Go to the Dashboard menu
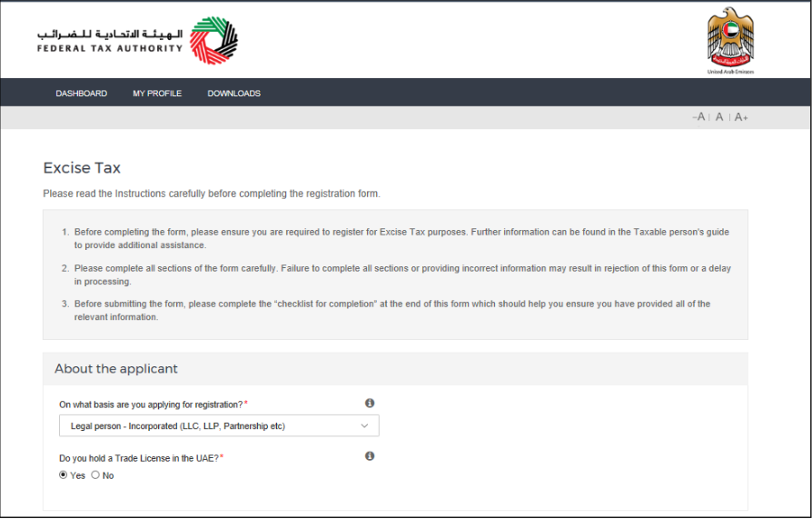Viewport: 812px width, 519px height. click(82, 94)
